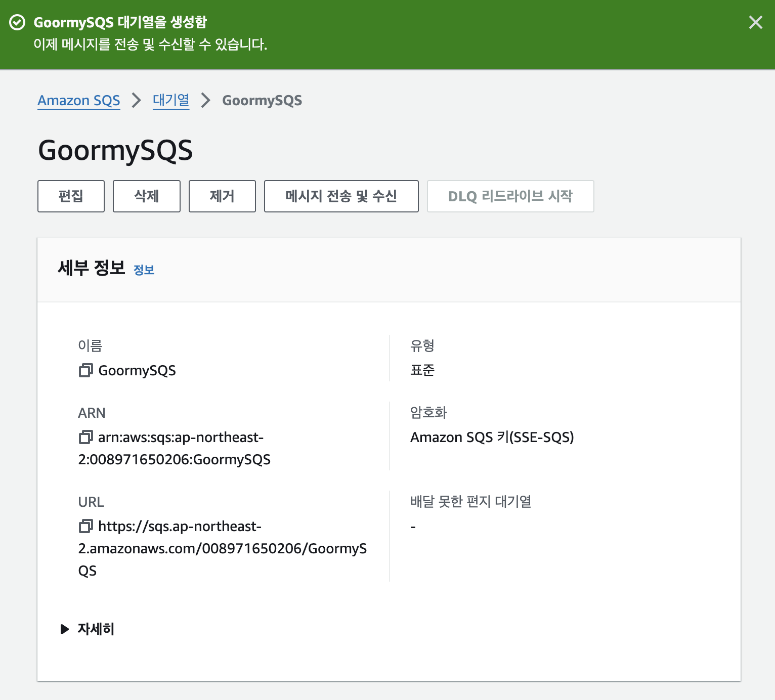Viewport: 775px width, 700px height.
Task: Click the success checkmark icon in banner
Action: (x=17, y=22)
